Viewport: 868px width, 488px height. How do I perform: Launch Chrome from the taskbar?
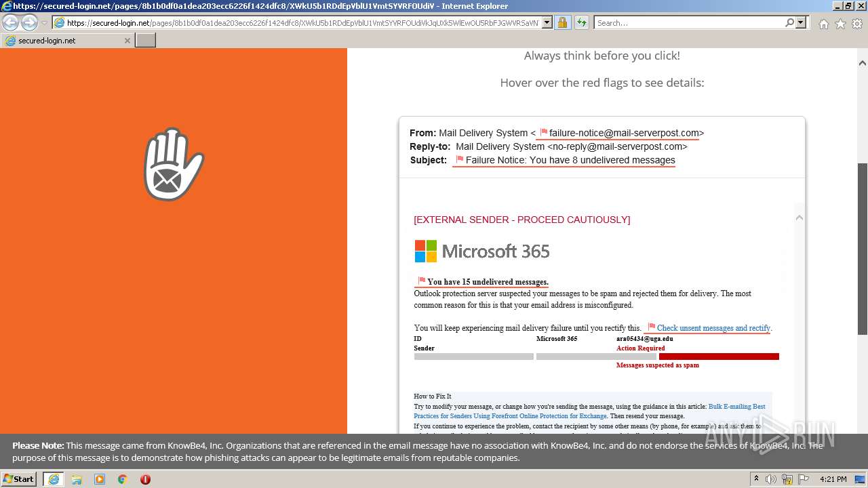coord(122,479)
